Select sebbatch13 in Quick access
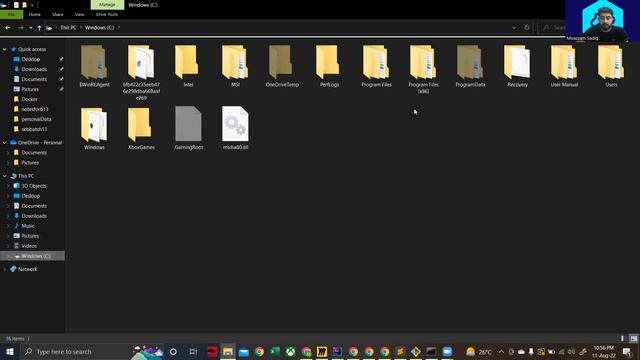The image size is (640, 360). pyautogui.click(x=34, y=129)
